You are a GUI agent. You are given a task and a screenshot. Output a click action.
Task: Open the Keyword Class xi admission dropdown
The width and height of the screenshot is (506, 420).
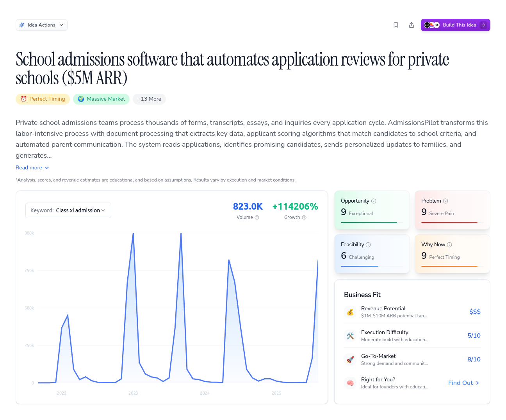click(x=68, y=210)
